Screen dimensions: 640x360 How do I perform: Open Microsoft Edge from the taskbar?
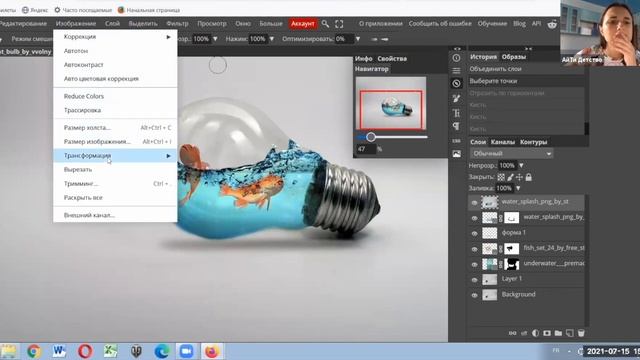[x=162, y=351]
